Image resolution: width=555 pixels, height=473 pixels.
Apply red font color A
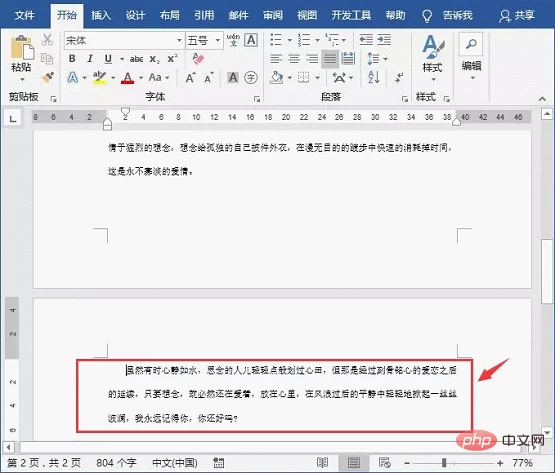tap(127, 77)
